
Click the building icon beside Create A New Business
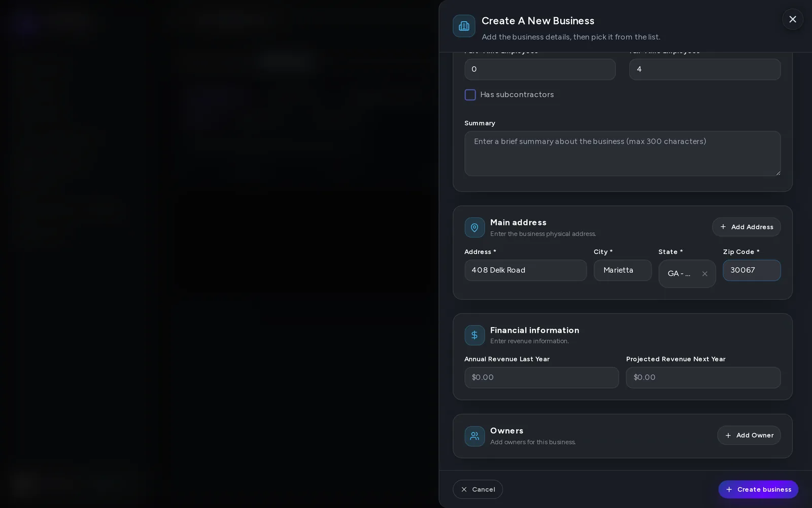pos(464,26)
